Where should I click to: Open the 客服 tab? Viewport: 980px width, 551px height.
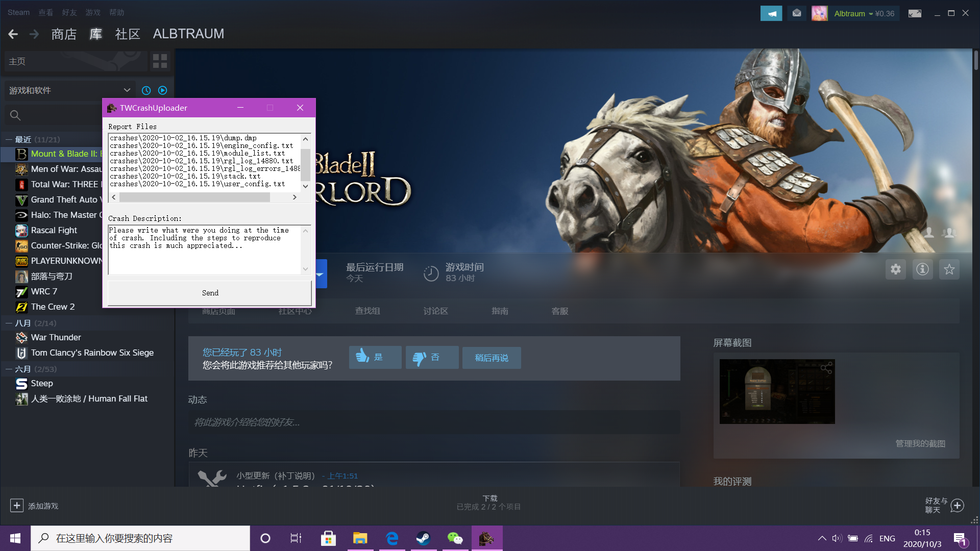pyautogui.click(x=560, y=311)
